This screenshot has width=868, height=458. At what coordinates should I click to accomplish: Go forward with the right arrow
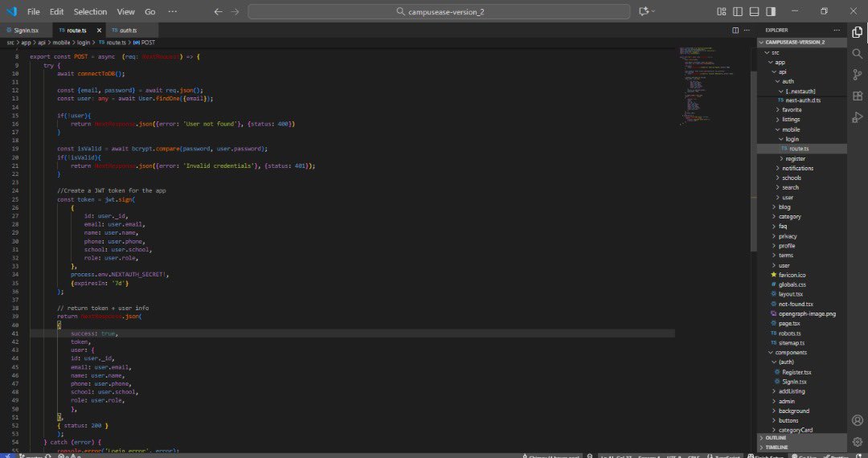[x=235, y=11]
